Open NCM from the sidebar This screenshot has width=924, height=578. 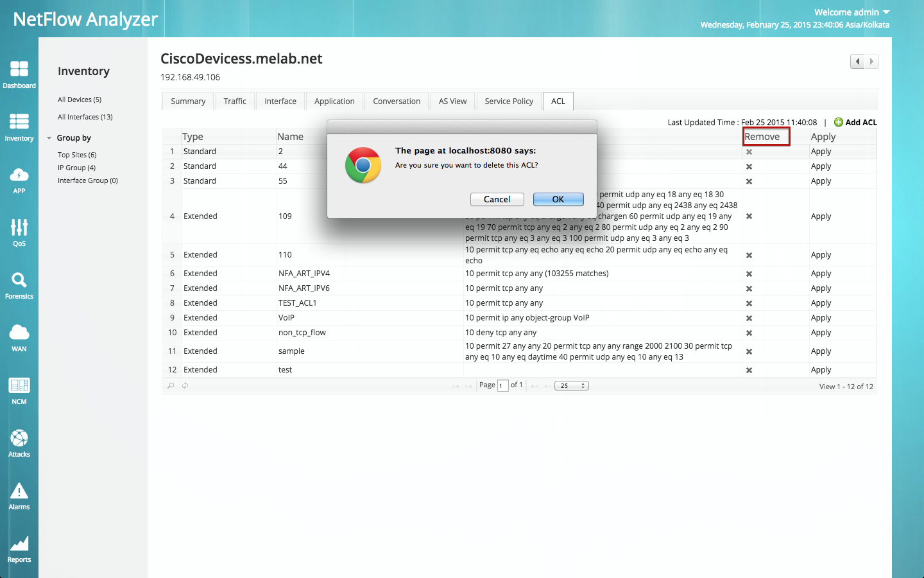tap(19, 390)
